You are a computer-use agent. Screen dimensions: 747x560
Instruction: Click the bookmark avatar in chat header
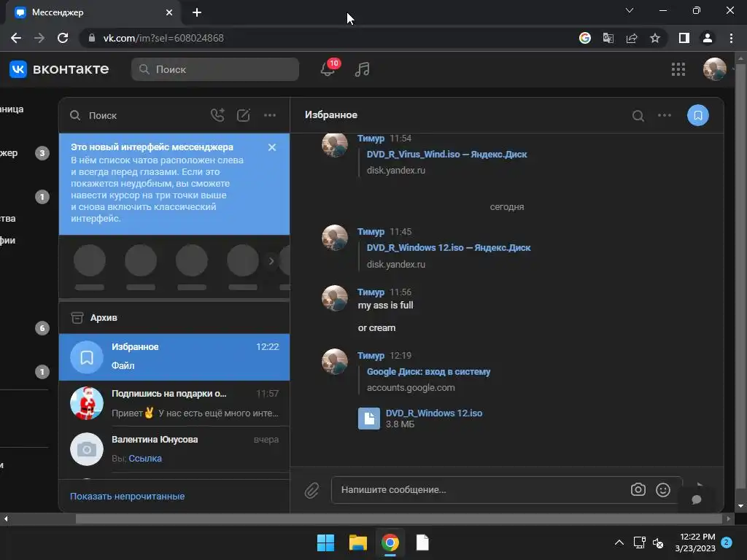[698, 115]
